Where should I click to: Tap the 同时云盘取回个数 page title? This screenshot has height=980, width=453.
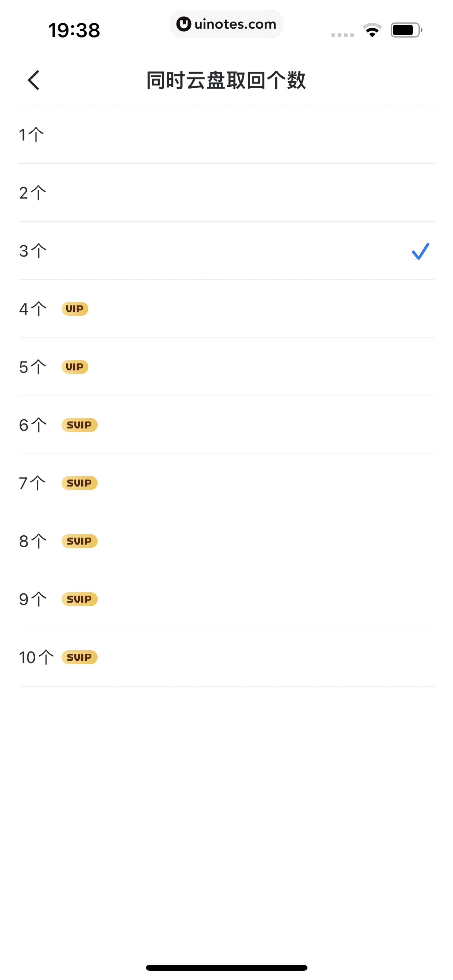pos(226,81)
